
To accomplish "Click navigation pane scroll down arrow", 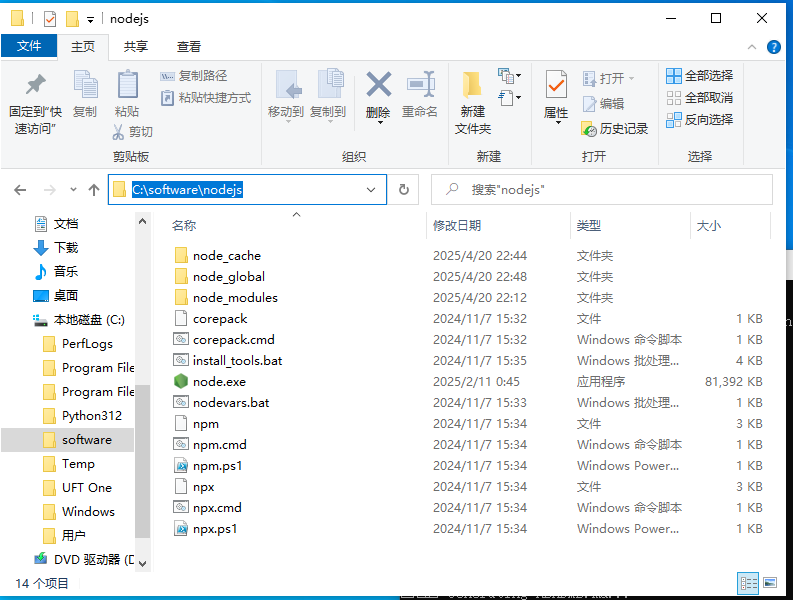I will click(x=143, y=564).
